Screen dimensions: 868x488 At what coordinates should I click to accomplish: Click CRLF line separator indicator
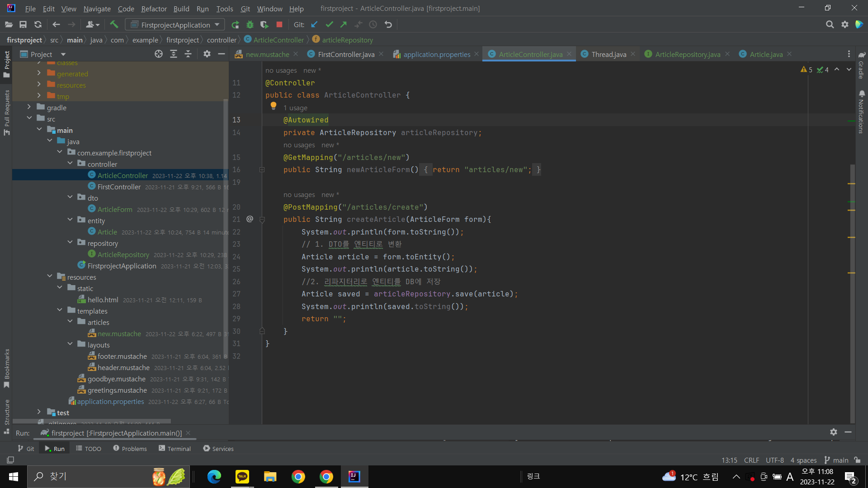[751, 460]
